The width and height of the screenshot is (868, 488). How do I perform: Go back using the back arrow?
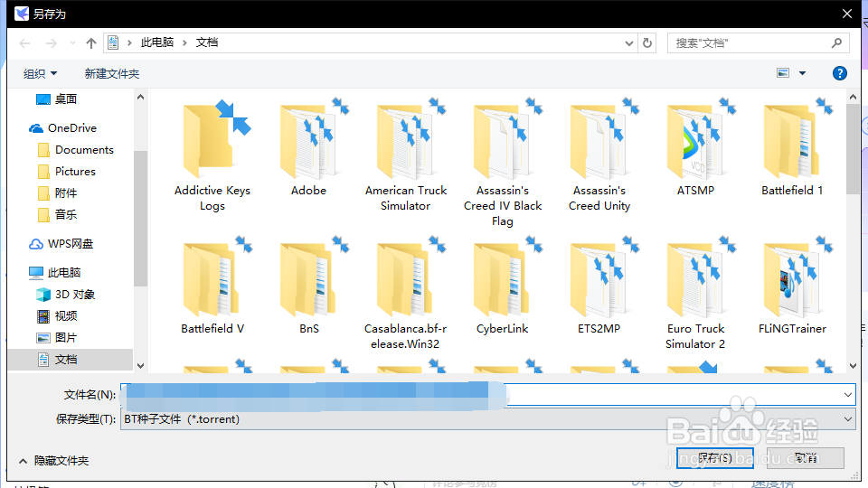[x=24, y=43]
